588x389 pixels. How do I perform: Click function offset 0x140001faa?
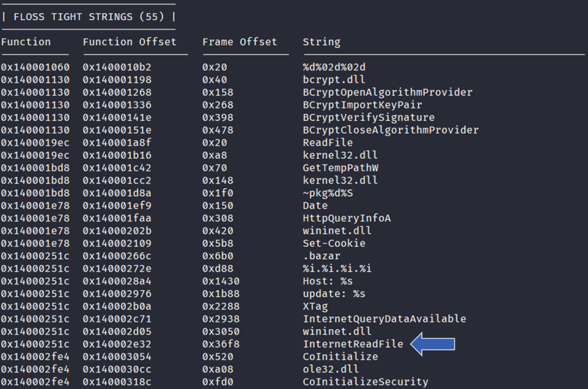click(x=117, y=218)
